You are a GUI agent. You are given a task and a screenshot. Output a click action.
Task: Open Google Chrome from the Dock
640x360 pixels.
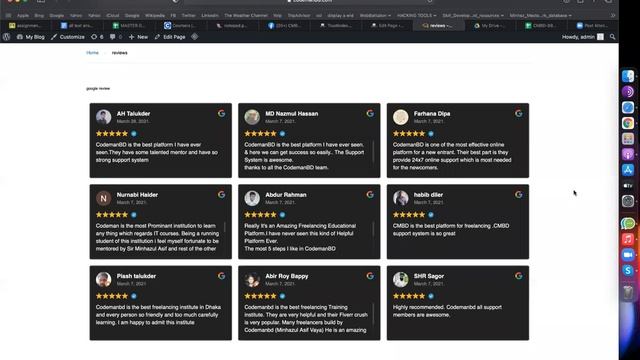pos(628,123)
